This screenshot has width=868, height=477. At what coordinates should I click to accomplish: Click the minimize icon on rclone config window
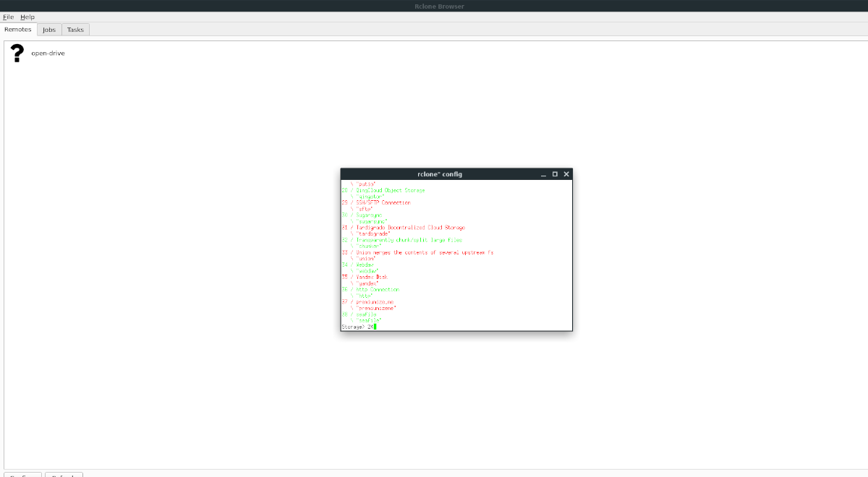pos(542,174)
